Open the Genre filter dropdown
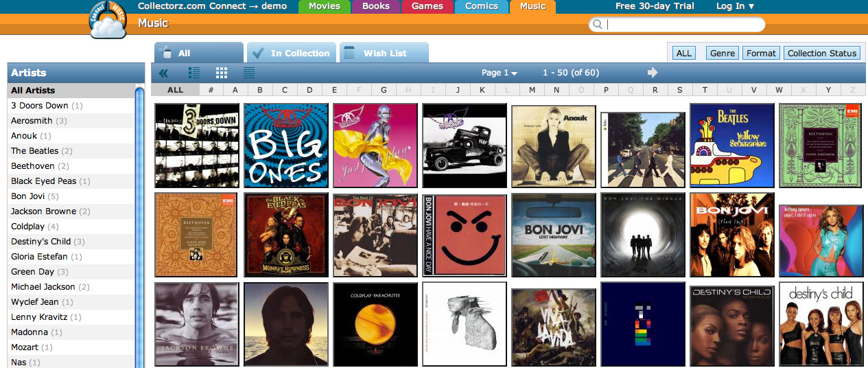 click(x=723, y=53)
